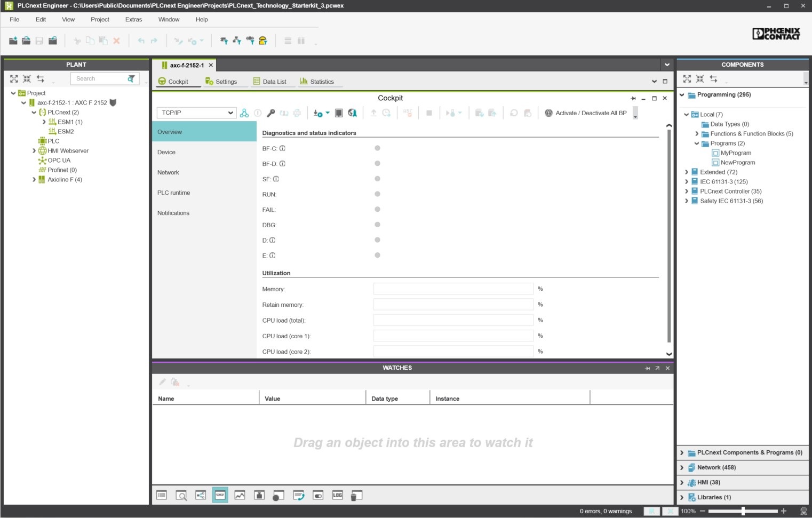Collapse the Programs (2) tree node
The width and height of the screenshot is (812, 518).
coord(696,143)
